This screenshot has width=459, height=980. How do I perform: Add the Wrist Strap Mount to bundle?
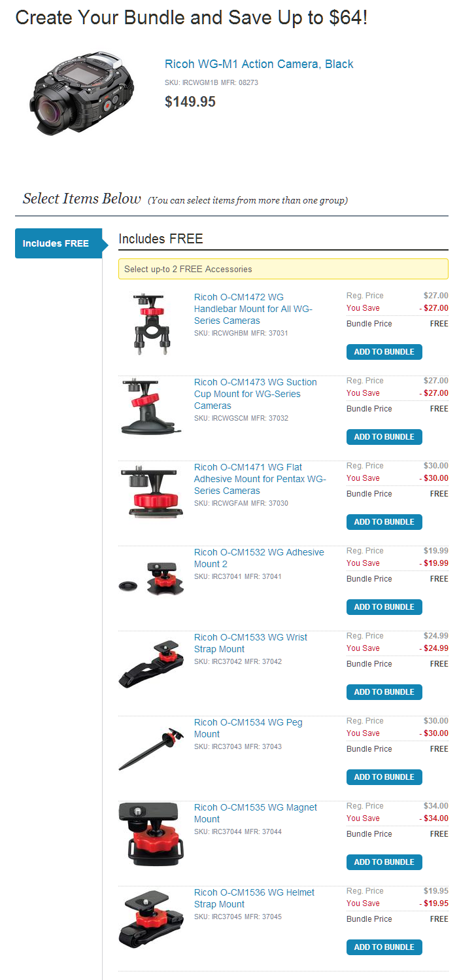[384, 692]
